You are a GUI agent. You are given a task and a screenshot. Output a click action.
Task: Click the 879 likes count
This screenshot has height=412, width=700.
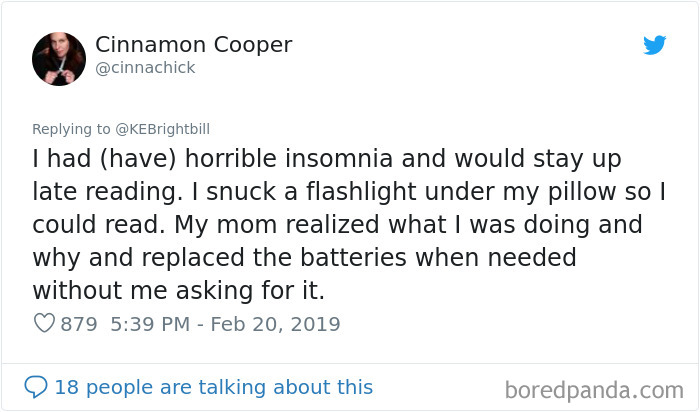pyautogui.click(x=78, y=324)
